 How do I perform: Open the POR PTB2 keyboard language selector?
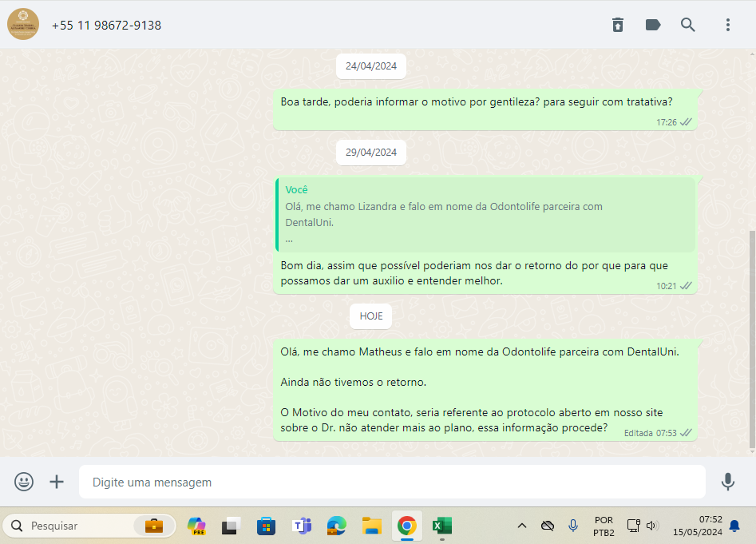tap(604, 526)
